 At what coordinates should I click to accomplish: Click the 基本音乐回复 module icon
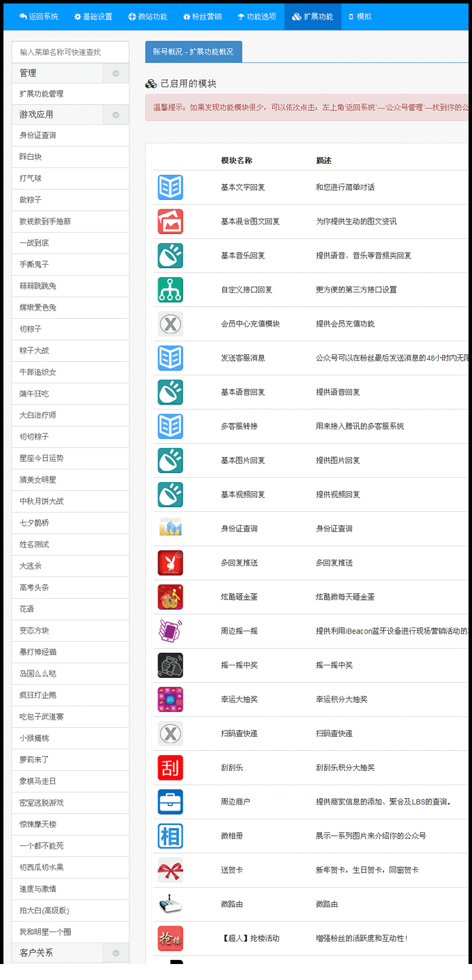point(170,256)
